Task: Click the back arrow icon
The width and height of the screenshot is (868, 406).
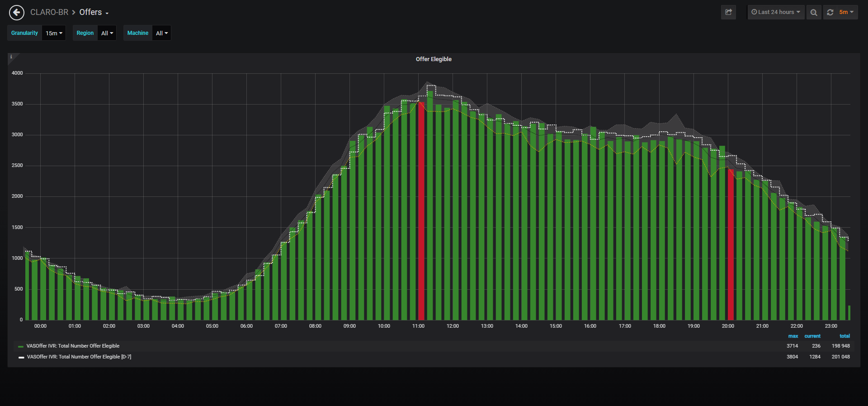Action: (x=17, y=12)
